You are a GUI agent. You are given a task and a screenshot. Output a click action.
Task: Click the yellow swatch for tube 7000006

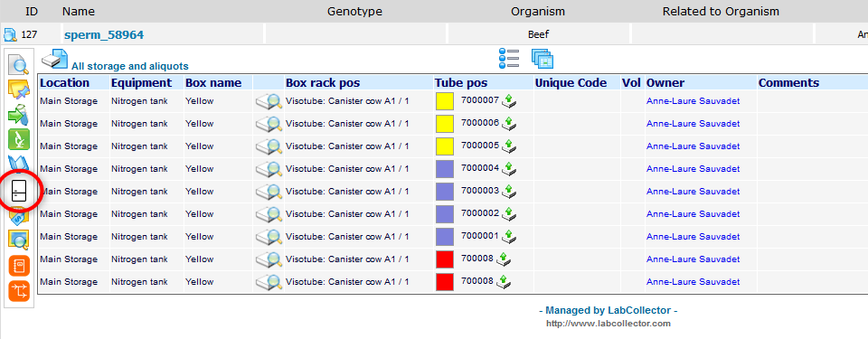445,124
